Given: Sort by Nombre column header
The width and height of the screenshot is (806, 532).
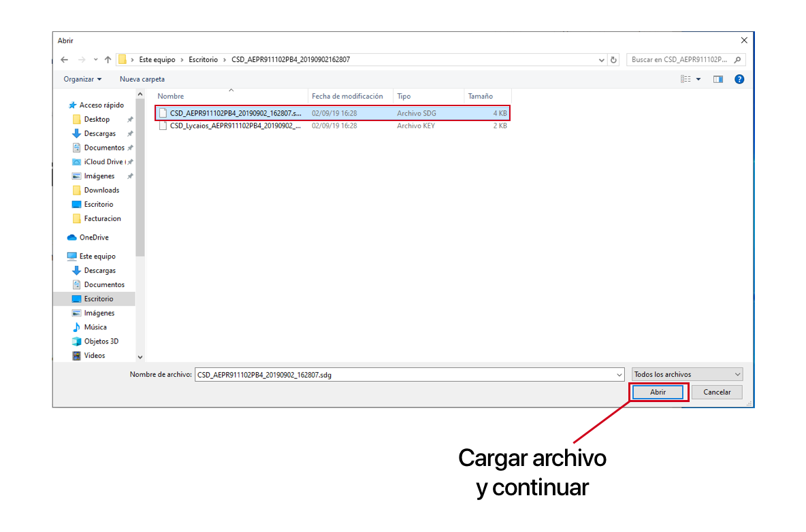Looking at the screenshot, I should [171, 96].
